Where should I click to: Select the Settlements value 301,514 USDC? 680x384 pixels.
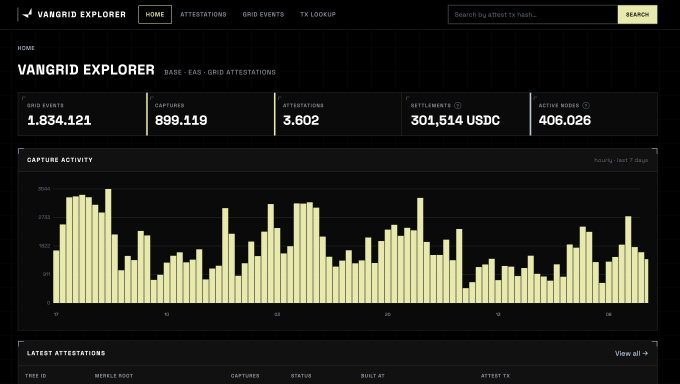click(x=455, y=120)
